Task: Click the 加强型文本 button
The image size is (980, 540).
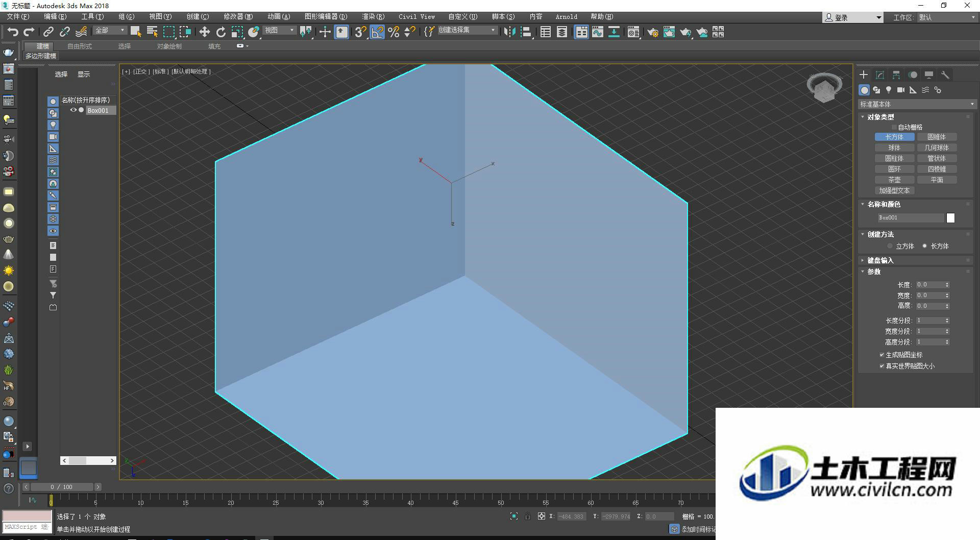Action: tap(894, 190)
